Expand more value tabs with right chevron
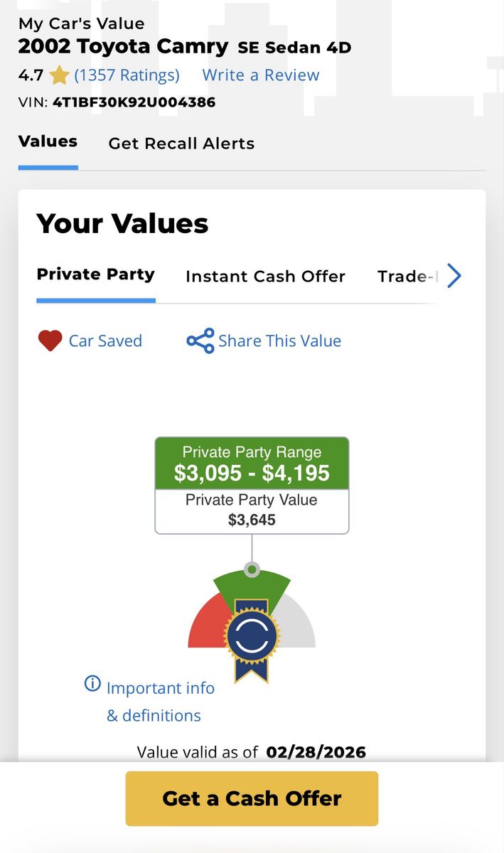Viewport: 504px width, 853px height. click(454, 276)
